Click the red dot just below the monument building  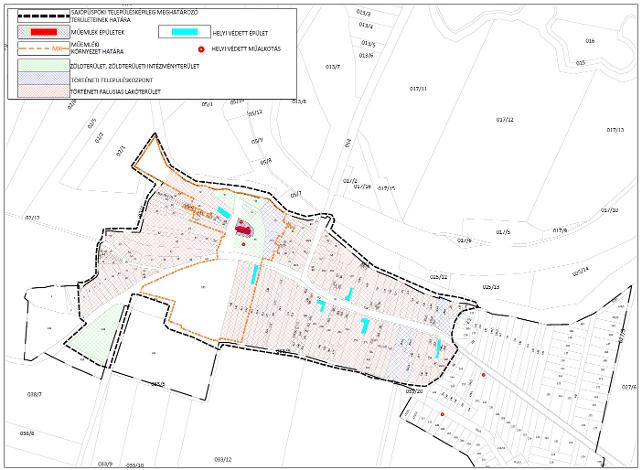pos(242,244)
